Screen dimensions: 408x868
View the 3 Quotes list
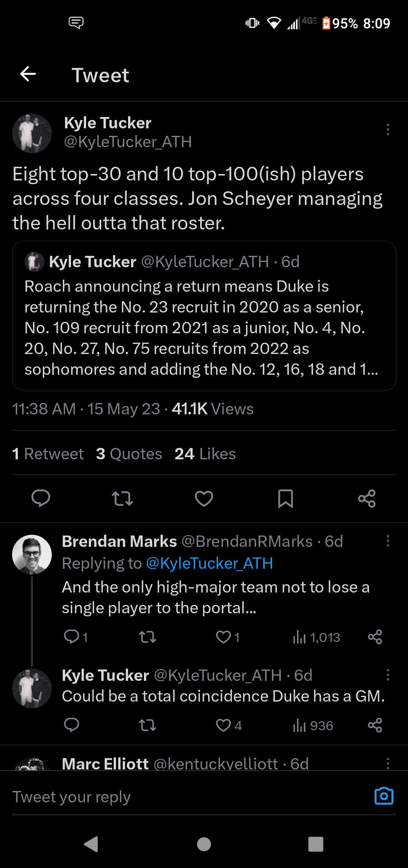pos(129,454)
